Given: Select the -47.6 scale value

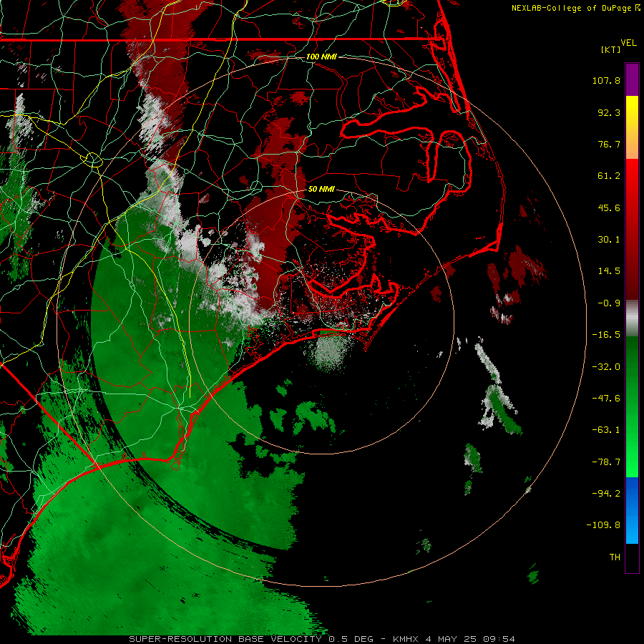Looking at the screenshot, I should tap(606, 399).
